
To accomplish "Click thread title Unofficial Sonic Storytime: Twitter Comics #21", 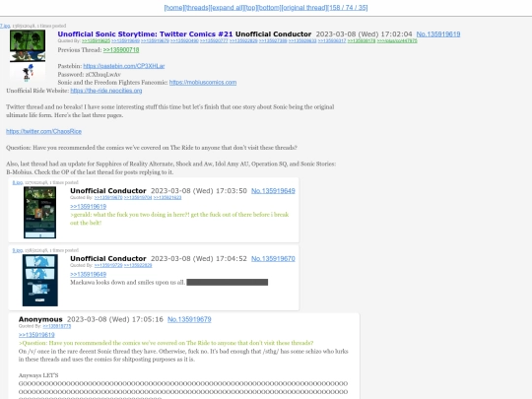I will [x=145, y=34].
